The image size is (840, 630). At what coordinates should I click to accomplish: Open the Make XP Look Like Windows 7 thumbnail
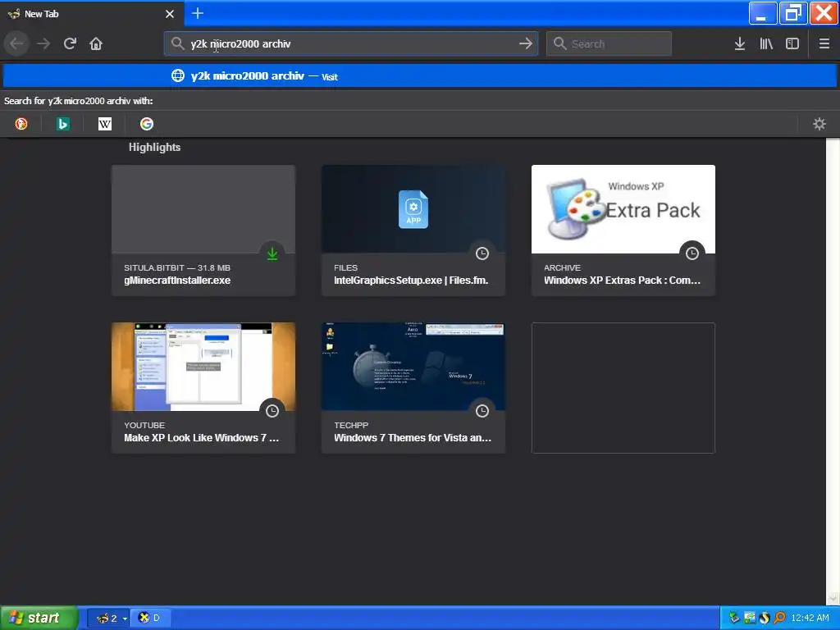[203, 367]
